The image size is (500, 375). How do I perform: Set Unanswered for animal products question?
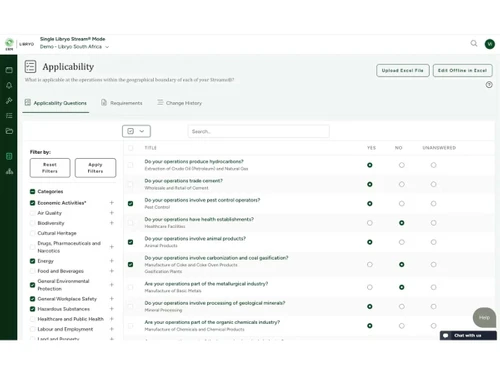(x=433, y=242)
